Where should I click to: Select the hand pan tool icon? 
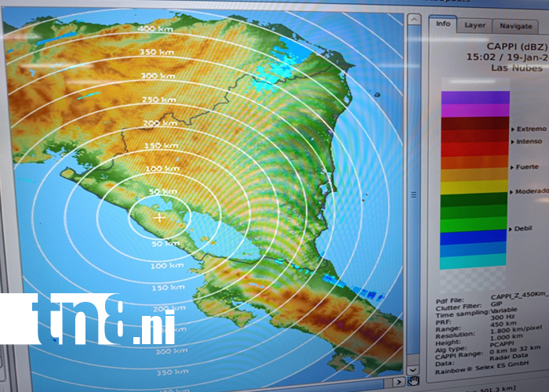413,380
